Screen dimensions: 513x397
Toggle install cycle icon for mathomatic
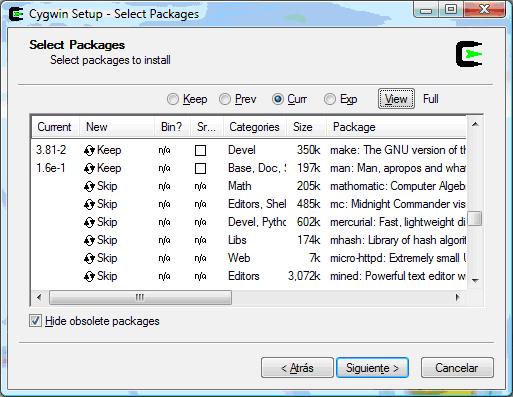tap(89, 186)
